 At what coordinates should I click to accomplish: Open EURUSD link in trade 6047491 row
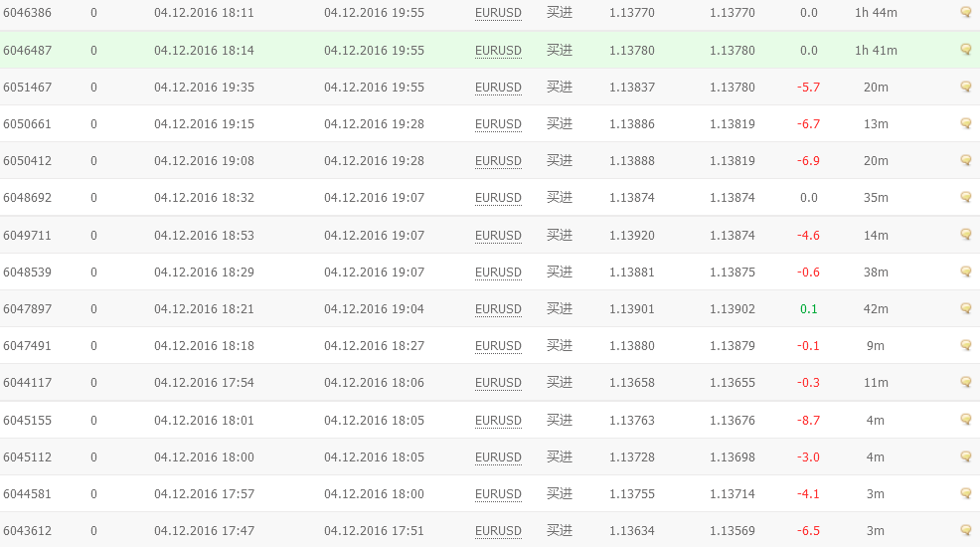(498, 346)
